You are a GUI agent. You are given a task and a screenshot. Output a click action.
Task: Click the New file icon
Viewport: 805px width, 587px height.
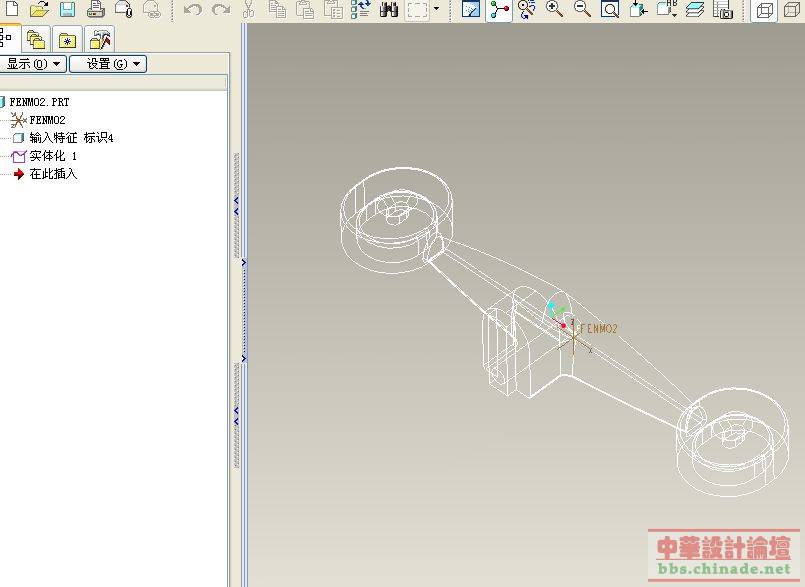click(x=12, y=10)
